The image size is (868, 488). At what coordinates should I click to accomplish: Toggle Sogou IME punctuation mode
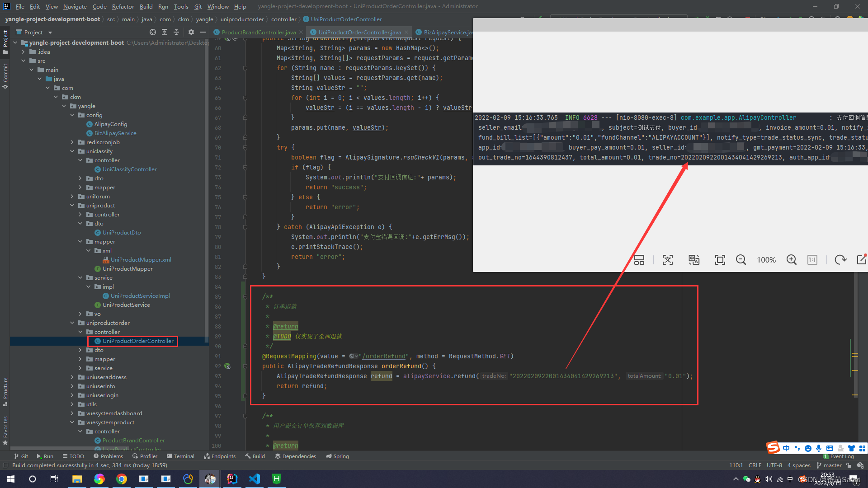(797, 448)
